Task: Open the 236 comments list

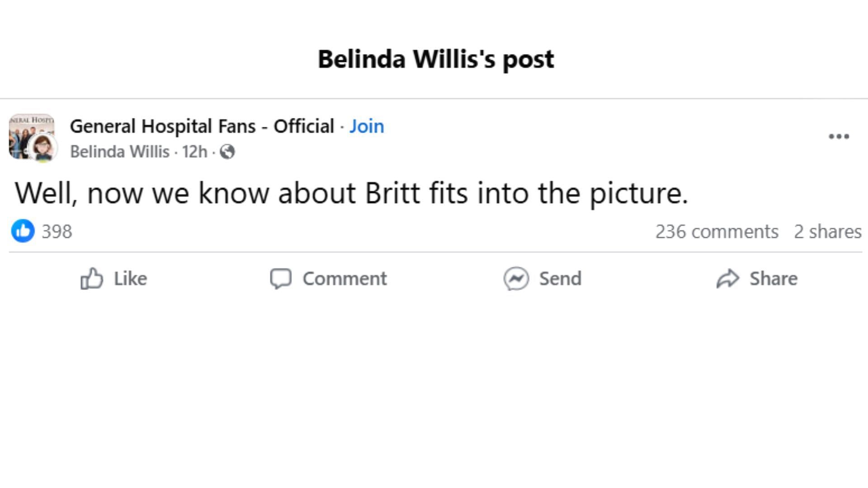Action: (x=717, y=231)
